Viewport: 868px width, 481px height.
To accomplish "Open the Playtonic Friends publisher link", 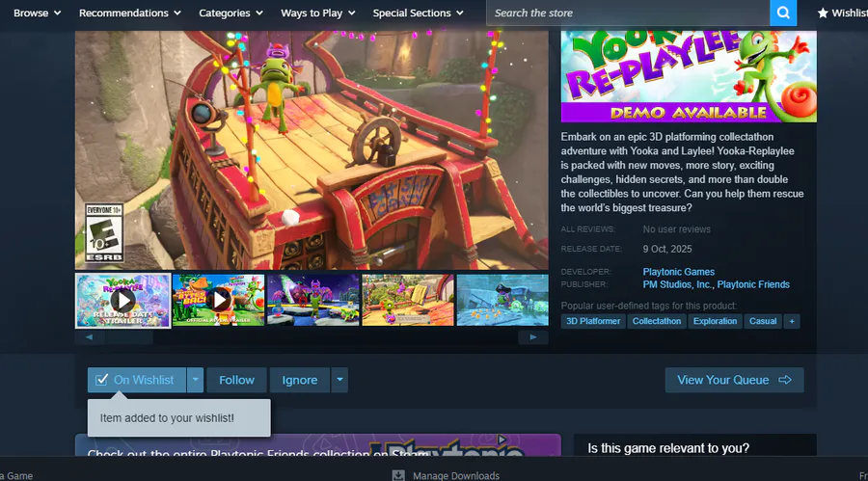I will [x=753, y=284].
